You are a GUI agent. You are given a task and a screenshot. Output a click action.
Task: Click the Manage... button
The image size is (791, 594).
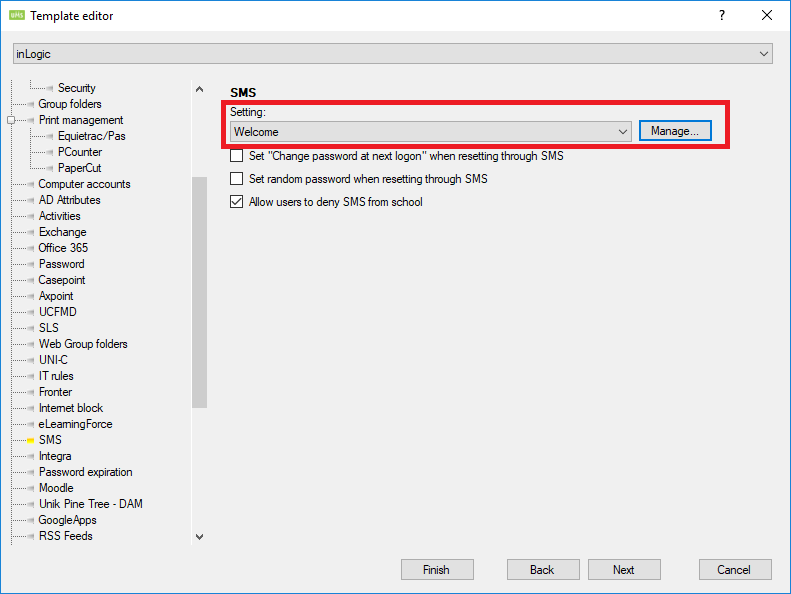click(x=675, y=131)
